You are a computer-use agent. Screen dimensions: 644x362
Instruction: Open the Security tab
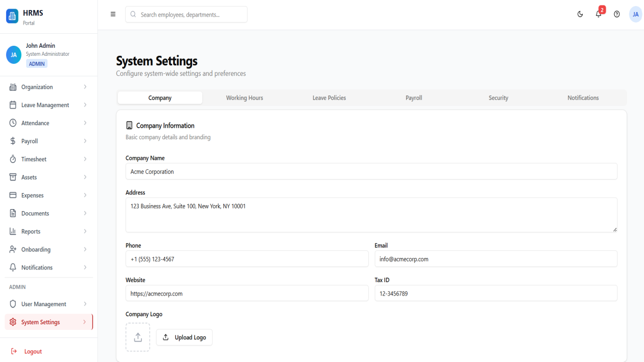click(499, 98)
